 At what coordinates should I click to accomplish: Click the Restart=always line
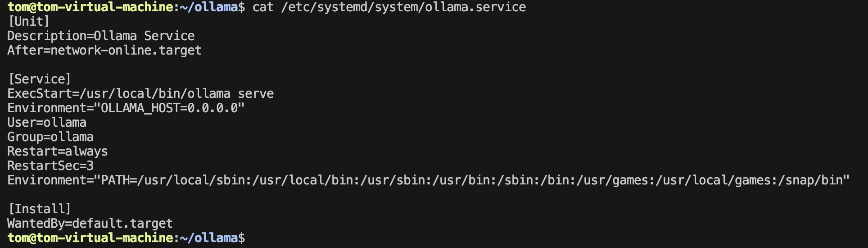tap(58, 152)
